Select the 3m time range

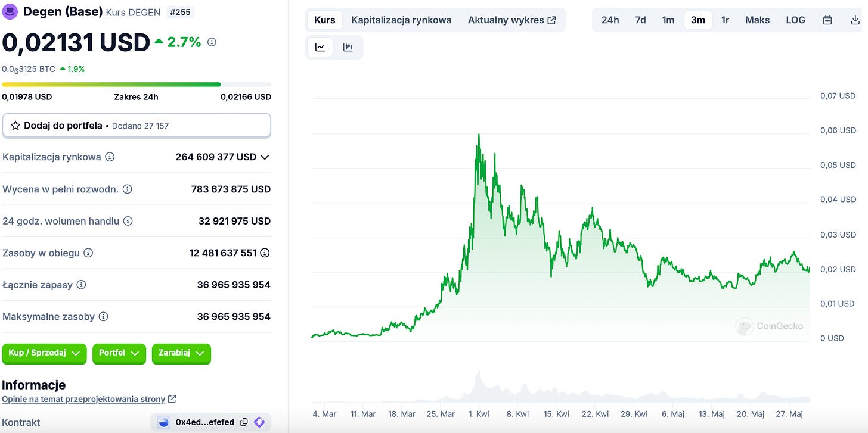pyautogui.click(x=698, y=20)
